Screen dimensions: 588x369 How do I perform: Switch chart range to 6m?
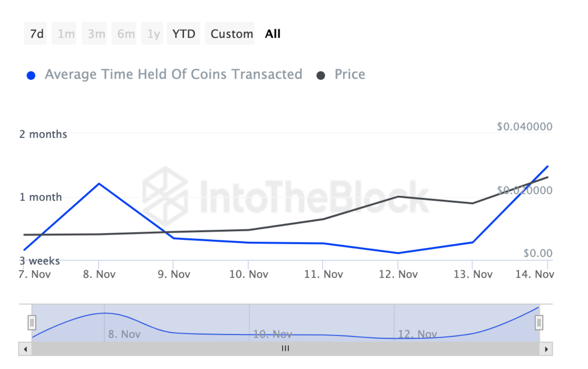pyautogui.click(x=125, y=34)
